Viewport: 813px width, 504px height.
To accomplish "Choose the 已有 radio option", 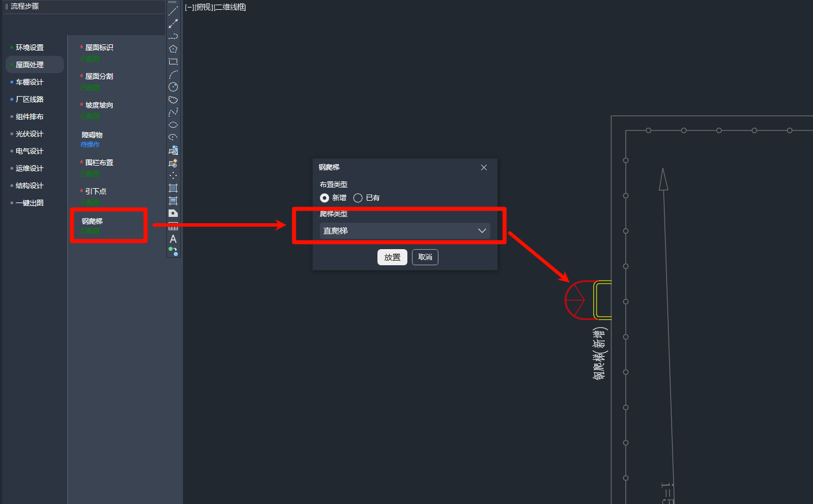I will 358,198.
